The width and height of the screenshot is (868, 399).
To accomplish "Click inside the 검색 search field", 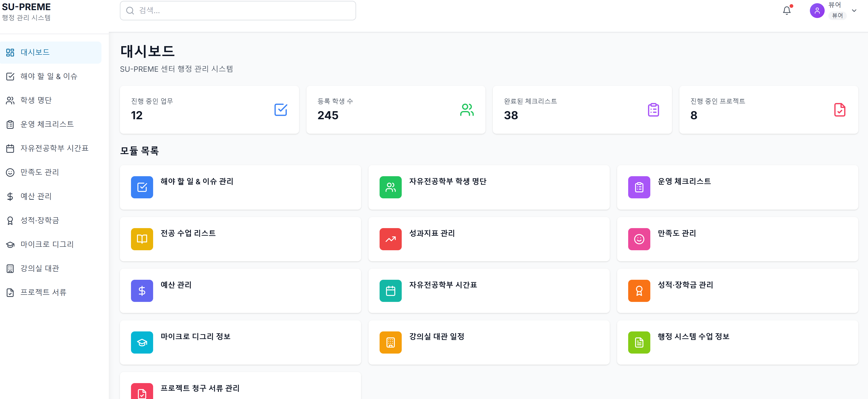I will click(x=238, y=10).
